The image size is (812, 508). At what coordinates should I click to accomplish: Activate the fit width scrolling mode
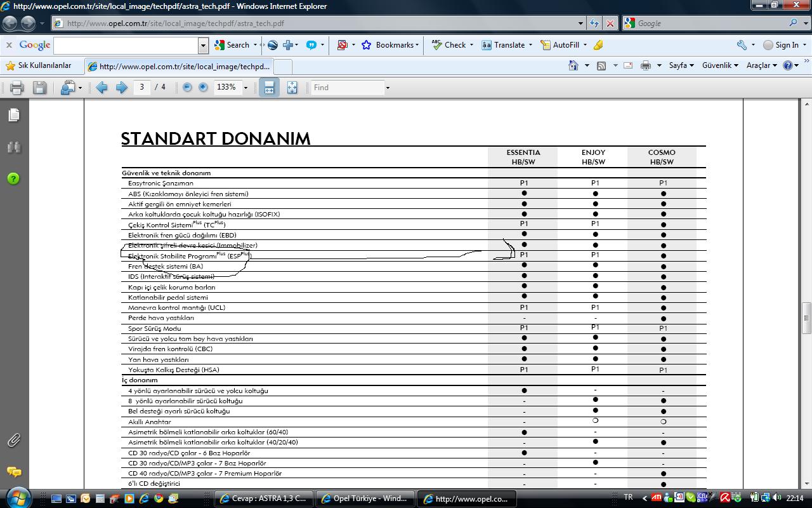[269, 88]
